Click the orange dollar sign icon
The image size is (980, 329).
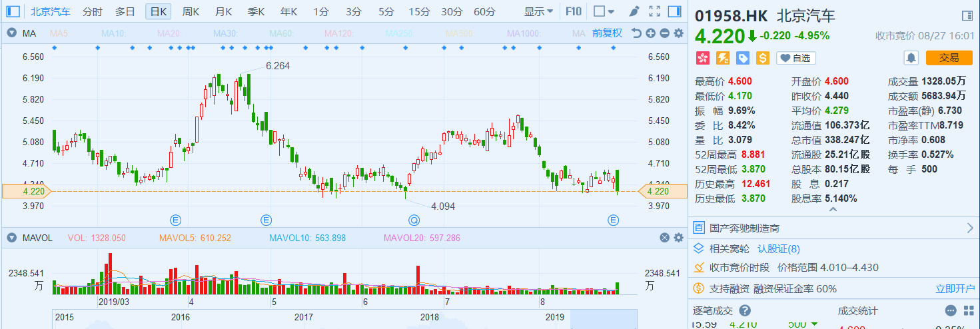point(763,58)
